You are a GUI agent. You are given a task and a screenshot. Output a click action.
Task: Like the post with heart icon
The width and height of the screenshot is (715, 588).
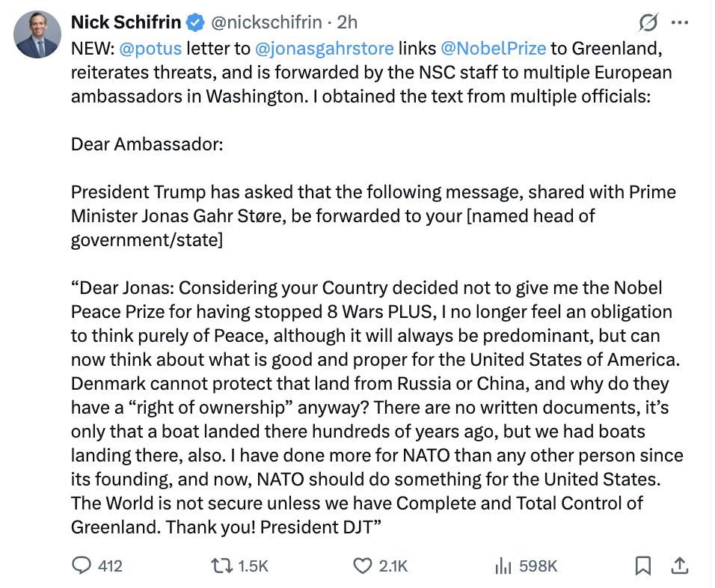(x=362, y=566)
